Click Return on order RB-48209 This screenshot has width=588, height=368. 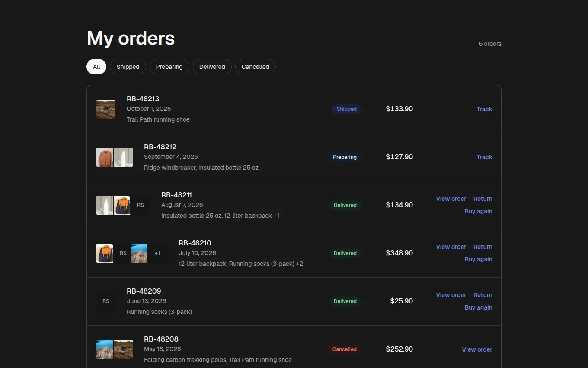(483, 295)
